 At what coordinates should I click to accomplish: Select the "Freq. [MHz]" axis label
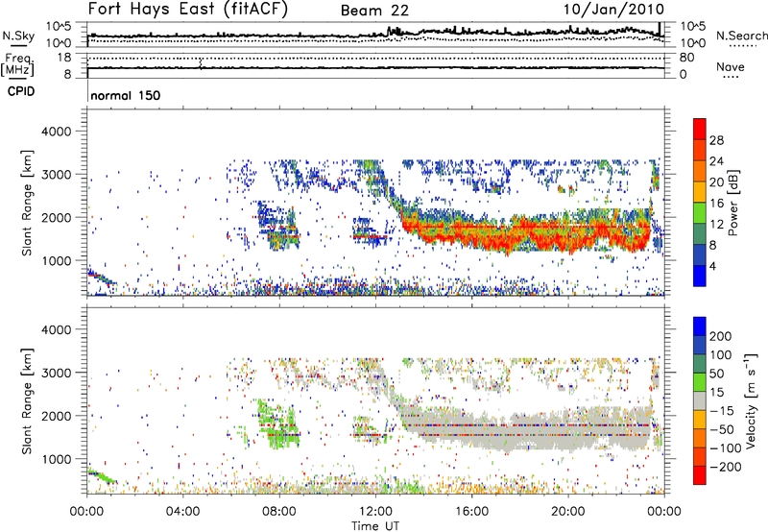tap(18, 64)
